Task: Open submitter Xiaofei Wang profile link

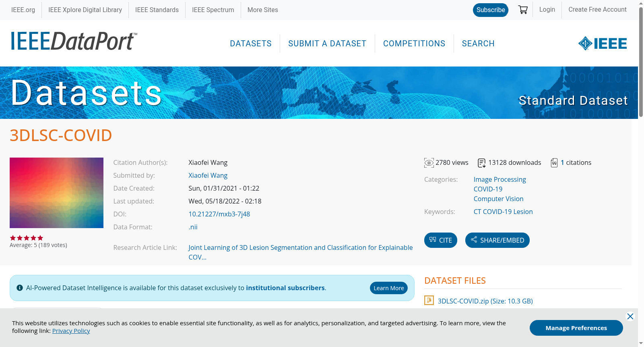Action: [x=208, y=175]
